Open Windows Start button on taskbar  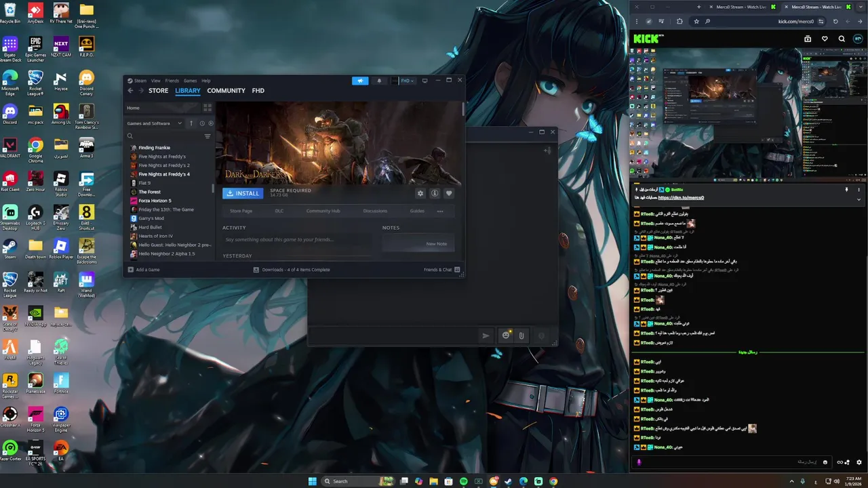(x=312, y=481)
